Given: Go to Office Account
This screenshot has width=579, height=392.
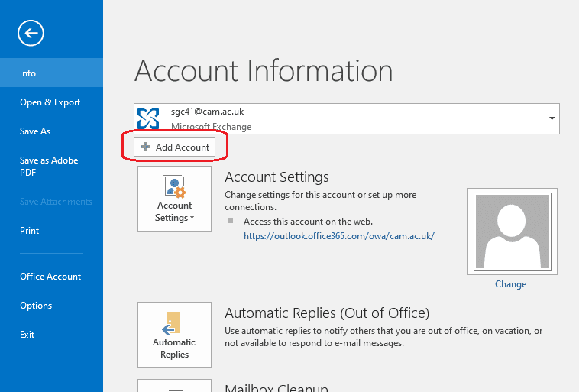Looking at the screenshot, I should pos(50,277).
